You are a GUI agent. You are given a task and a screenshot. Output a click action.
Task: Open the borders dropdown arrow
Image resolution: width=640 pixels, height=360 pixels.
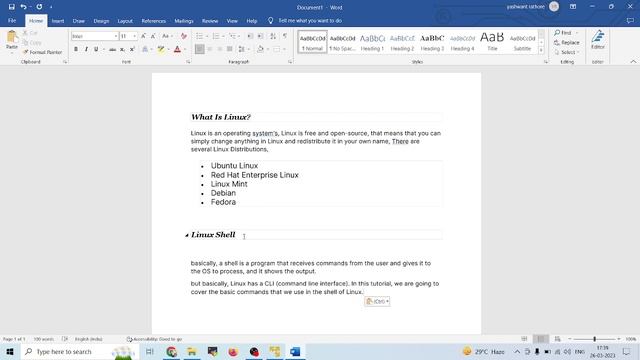point(284,49)
